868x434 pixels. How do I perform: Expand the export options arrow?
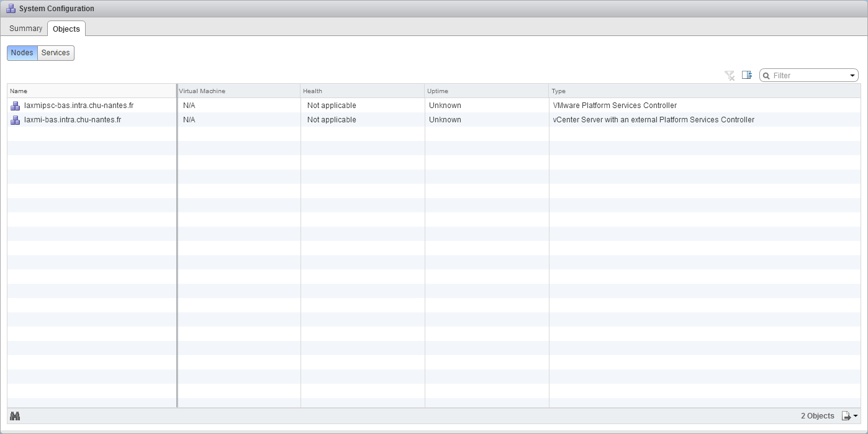pos(856,416)
